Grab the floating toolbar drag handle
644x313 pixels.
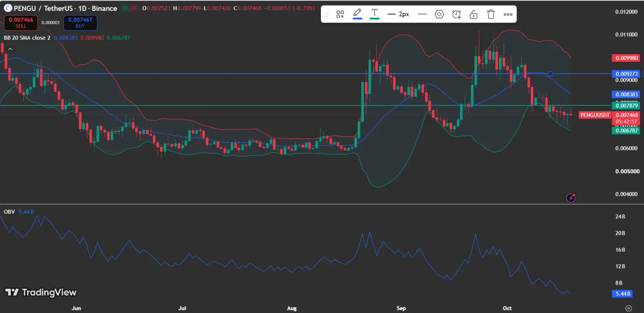tap(326, 15)
